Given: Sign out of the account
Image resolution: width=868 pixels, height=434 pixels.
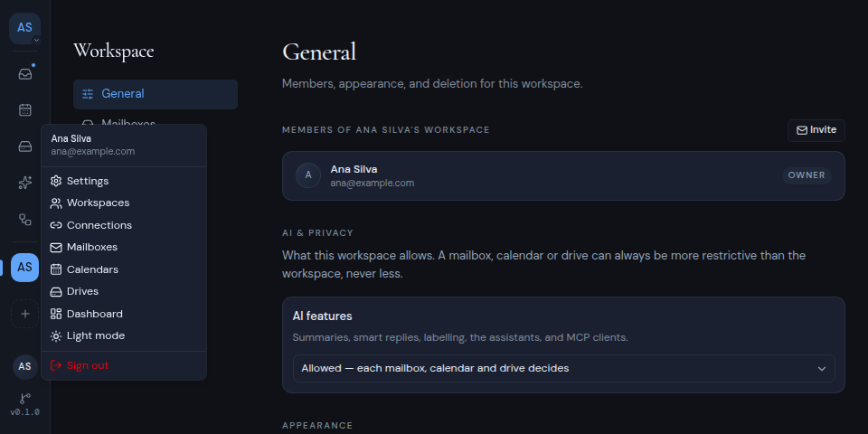Looking at the screenshot, I should (x=124, y=365).
